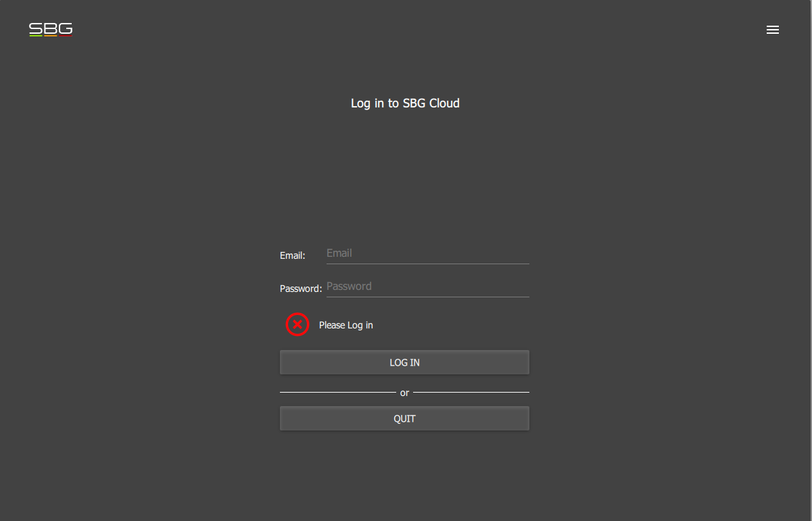Focus the Password input field
Image resolution: width=812 pixels, height=521 pixels.
pos(426,286)
